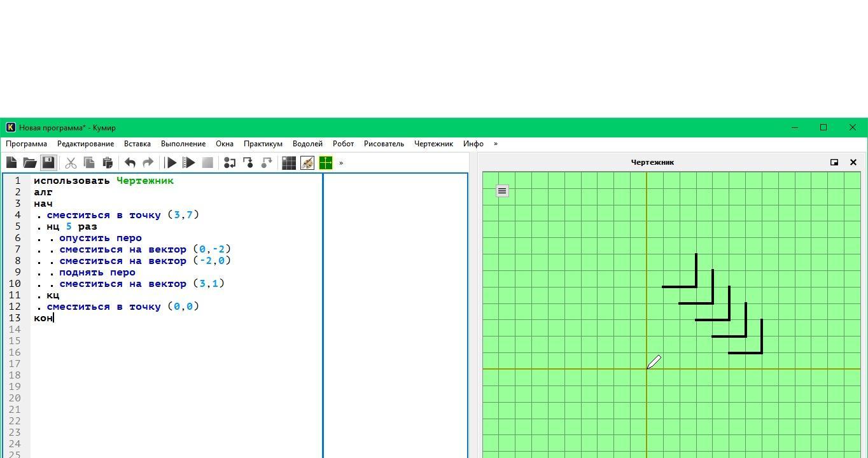The height and width of the screenshot is (458, 868).
Task: Run the program in testing mode
Action: click(189, 163)
